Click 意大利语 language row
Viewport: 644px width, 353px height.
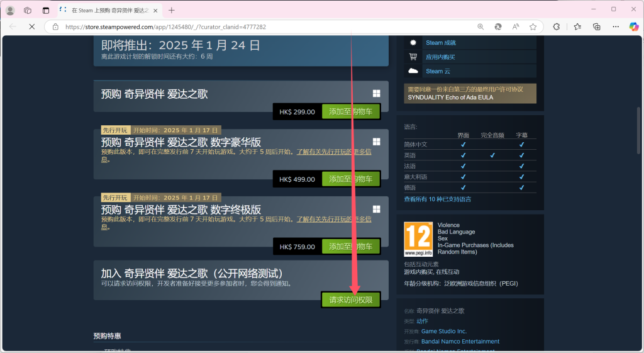point(470,177)
